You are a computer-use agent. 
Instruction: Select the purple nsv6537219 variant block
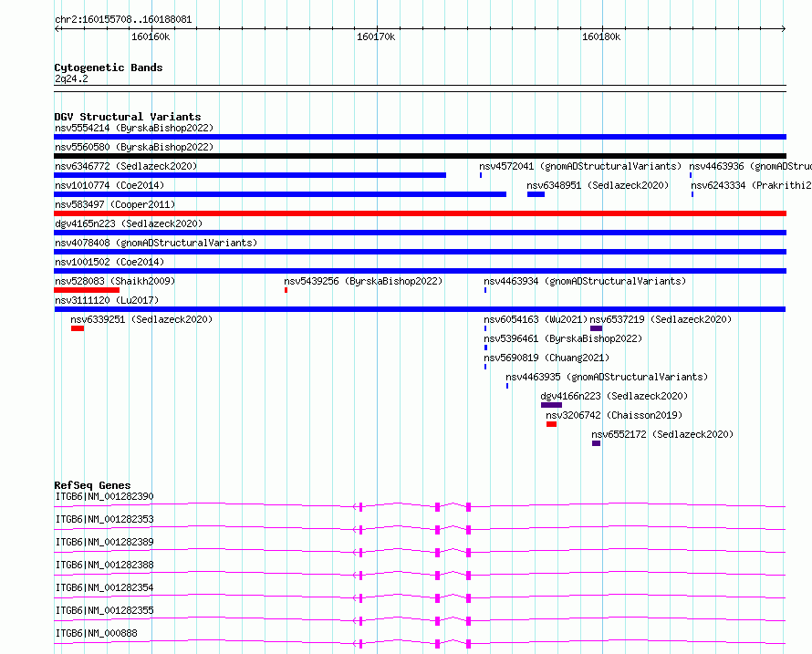click(x=596, y=328)
